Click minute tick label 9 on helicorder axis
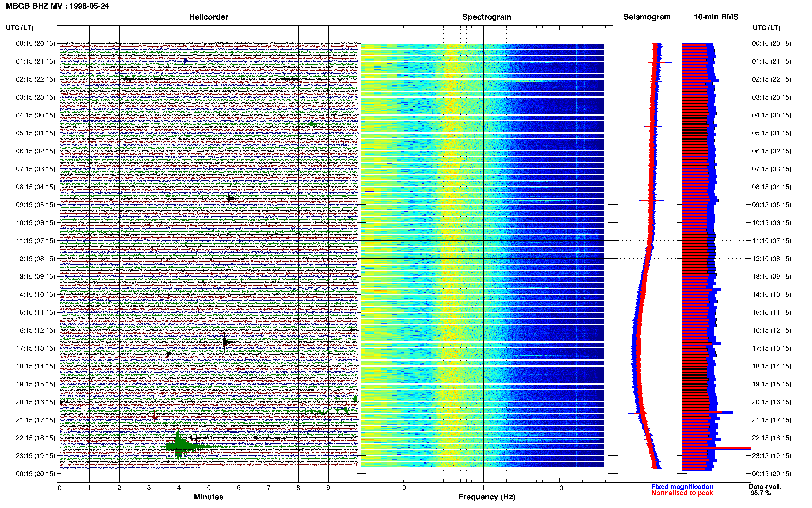Viewport: 812px width, 508px height. coord(328,487)
